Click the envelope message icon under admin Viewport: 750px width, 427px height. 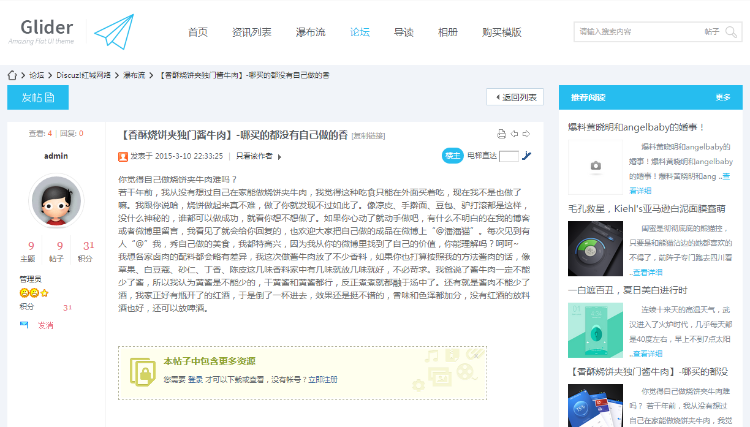point(24,325)
